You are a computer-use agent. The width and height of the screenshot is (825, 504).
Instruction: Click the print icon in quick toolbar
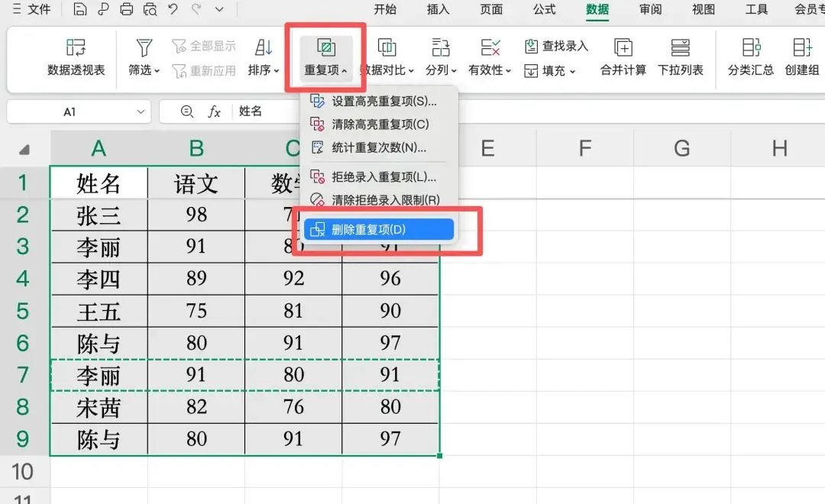(x=126, y=9)
